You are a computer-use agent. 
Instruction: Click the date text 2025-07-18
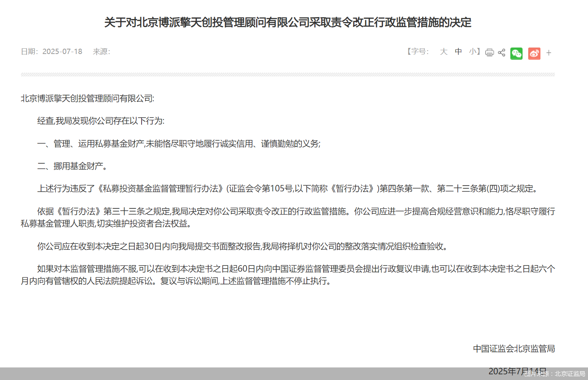pyautogui.click(x=62, y=51)
